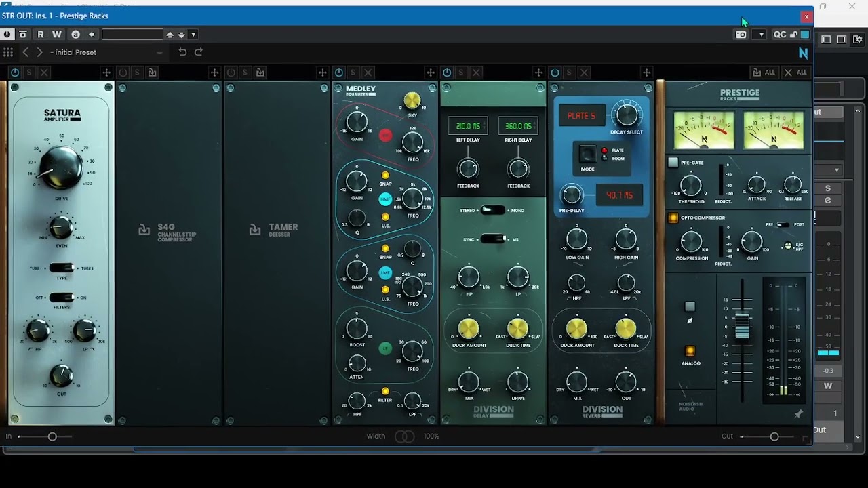Enable Write automation (W)
868x488 pixels.
pos(57,34)
